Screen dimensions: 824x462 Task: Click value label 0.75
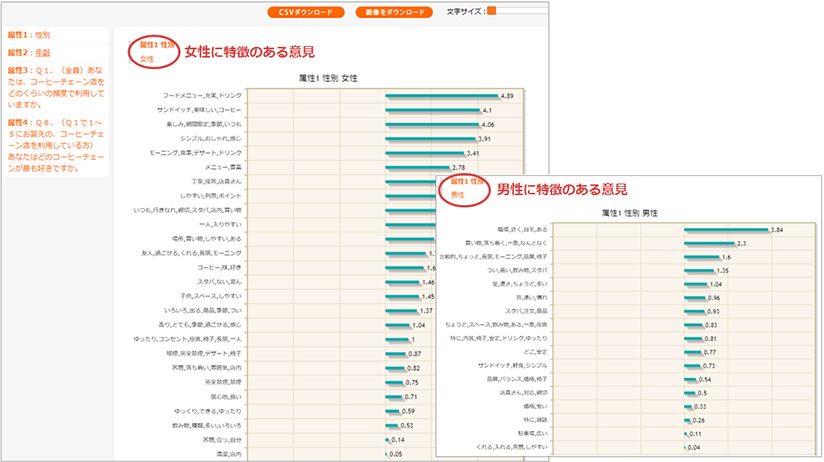(x=412, y=383)
